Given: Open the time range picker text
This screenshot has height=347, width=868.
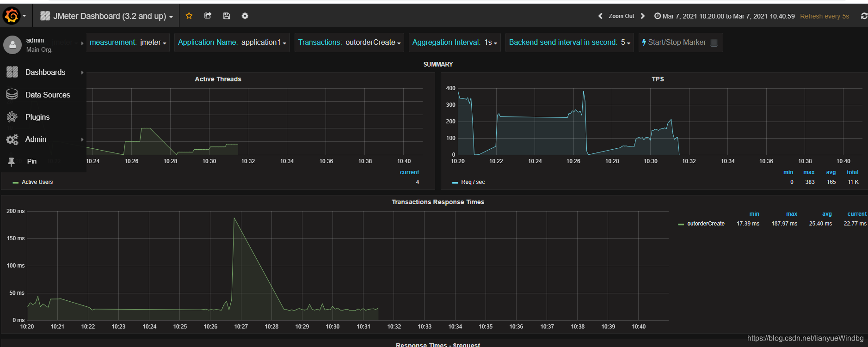Looking at the screenshot, I should pyautogui.click(x=728, y=16).
